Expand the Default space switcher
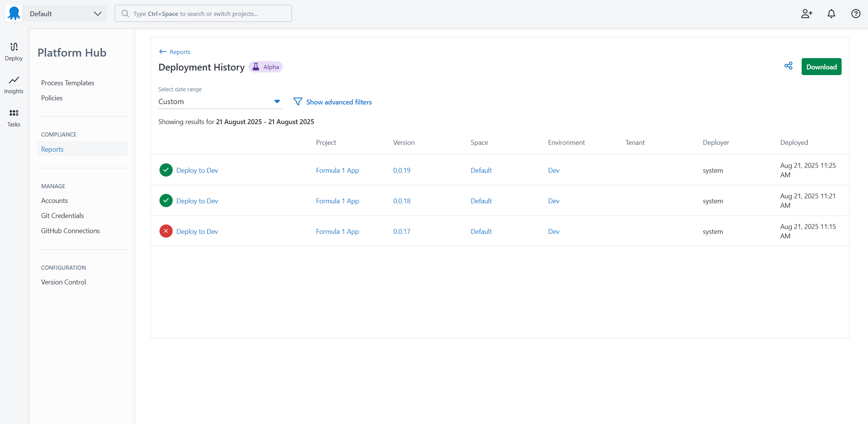 (65, 14)
